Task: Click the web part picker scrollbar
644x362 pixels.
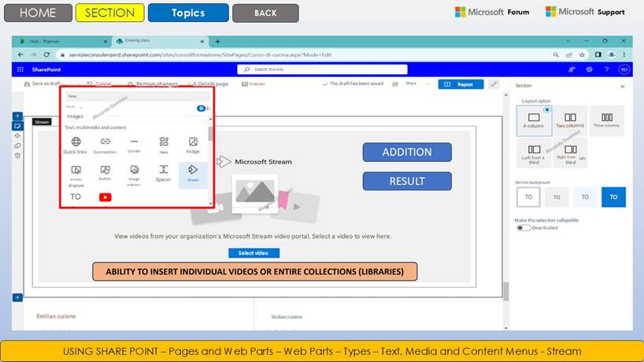Action: tap(211, 134)
